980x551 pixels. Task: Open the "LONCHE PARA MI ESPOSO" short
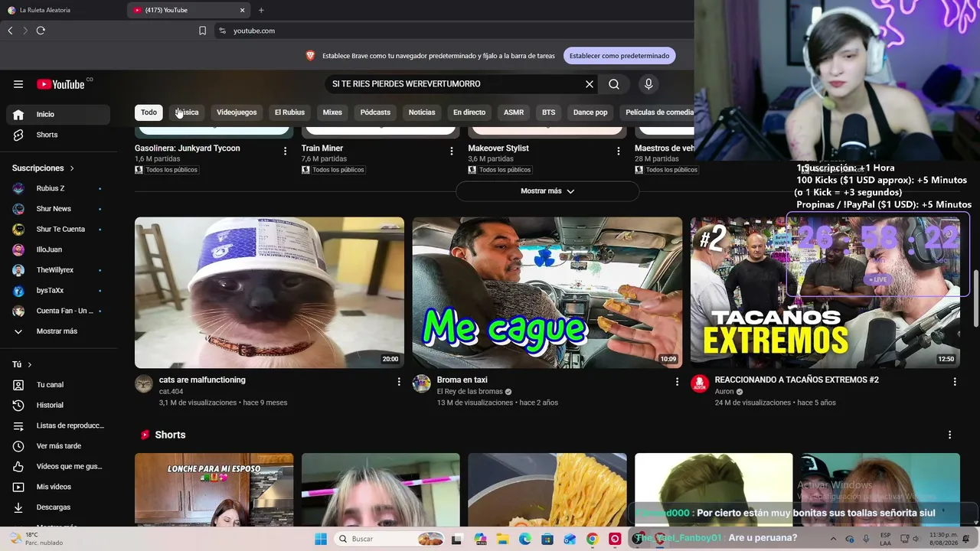pyautogui.click(x=214, y=490)
